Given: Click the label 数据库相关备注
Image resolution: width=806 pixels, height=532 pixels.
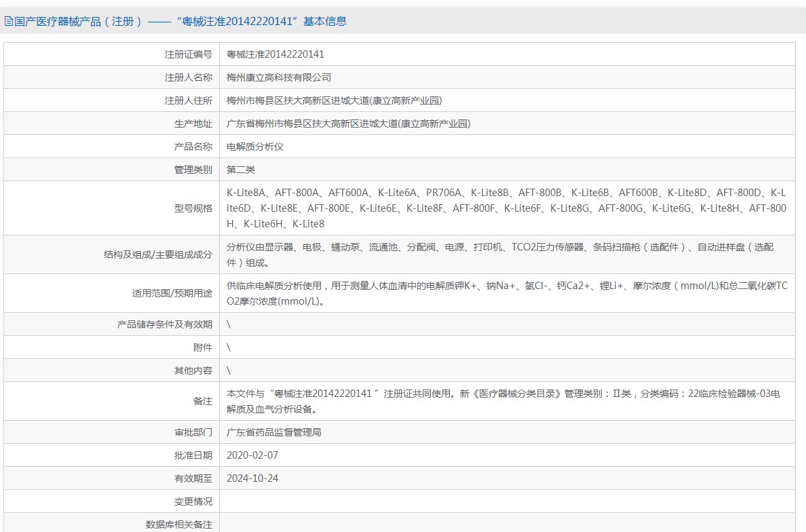Looking at the screenshot, I should click(179, 525).
